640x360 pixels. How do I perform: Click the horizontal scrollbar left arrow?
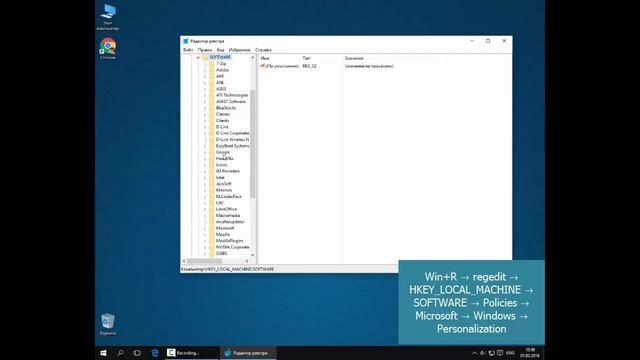point(184,261)
